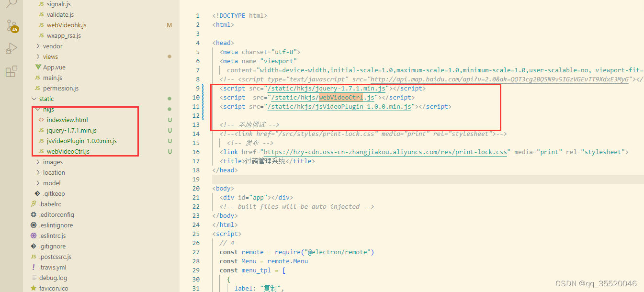The width and height of the screenshot is (644, 292).
Task: Open App.vue file
Action: coord(54,67)
